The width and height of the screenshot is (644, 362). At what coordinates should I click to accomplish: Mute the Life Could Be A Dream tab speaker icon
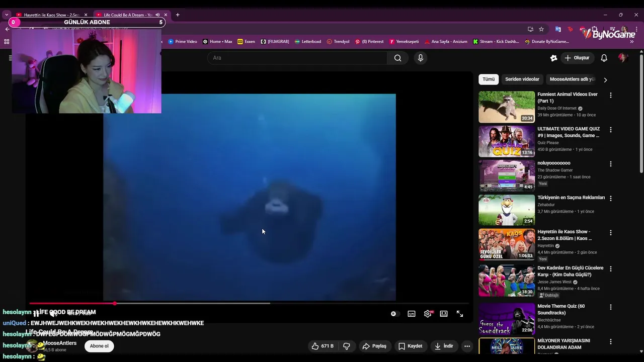click(x=157, y=15)
